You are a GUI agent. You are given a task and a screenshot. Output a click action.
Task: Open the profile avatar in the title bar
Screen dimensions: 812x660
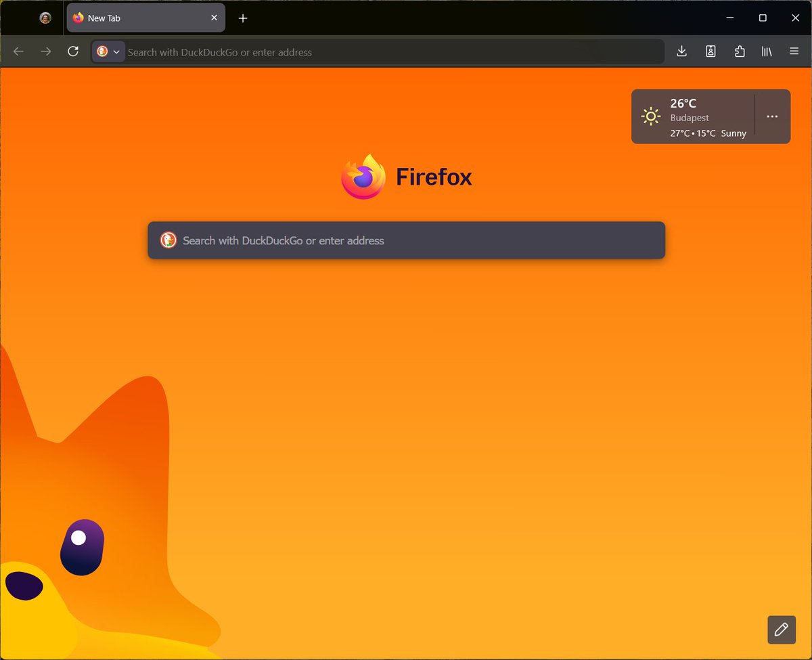(45, 18)
